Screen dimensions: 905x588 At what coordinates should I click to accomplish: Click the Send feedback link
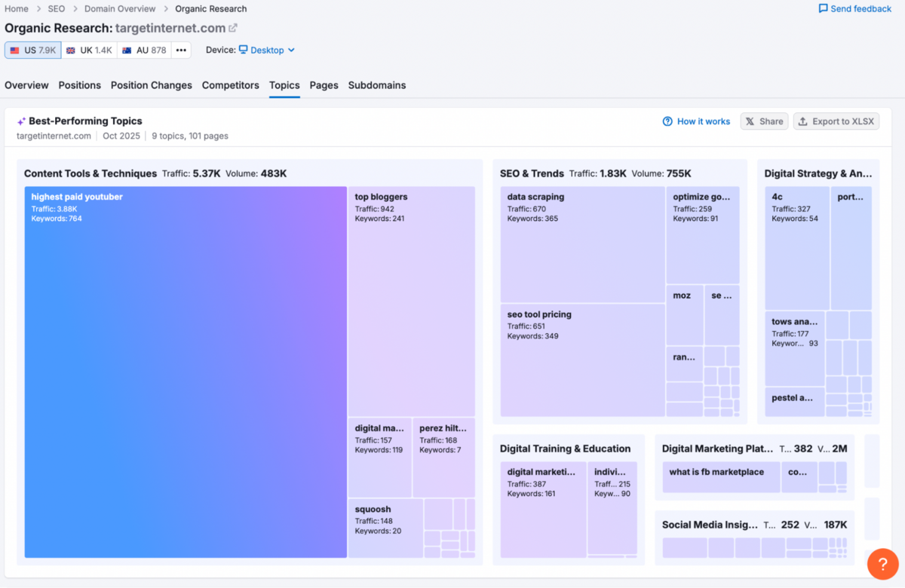click(x=855, y=9)
